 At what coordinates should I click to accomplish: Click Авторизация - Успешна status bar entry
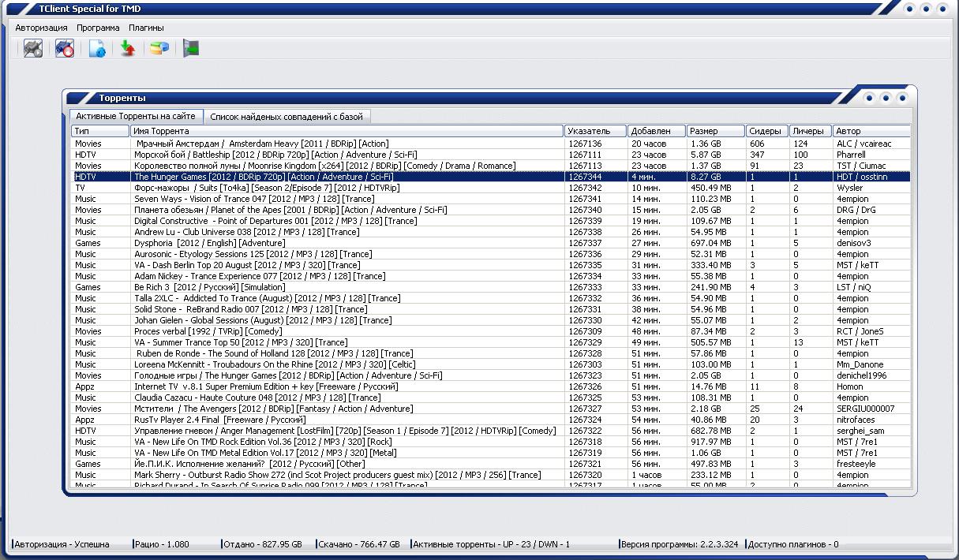(x=62, y=544)
